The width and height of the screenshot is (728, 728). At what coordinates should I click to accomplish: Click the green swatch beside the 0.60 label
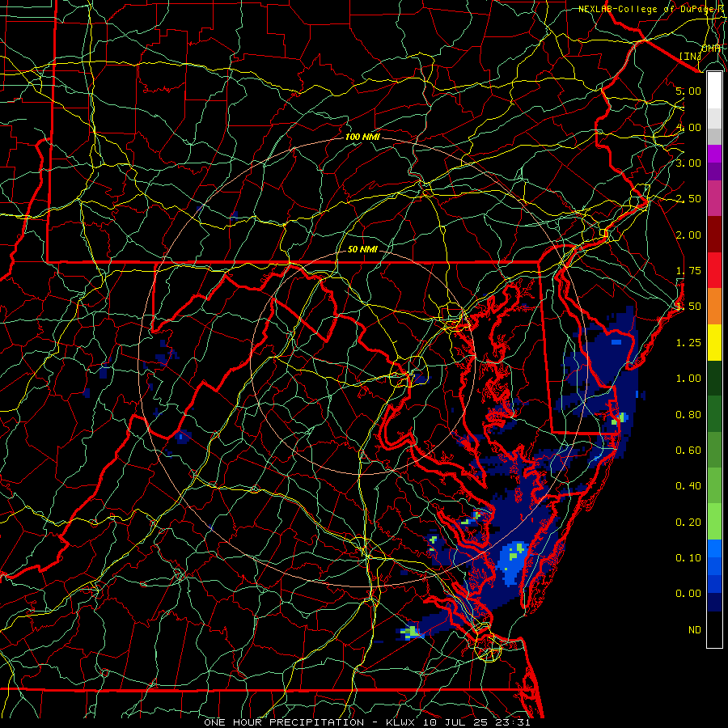coord(714,450)
